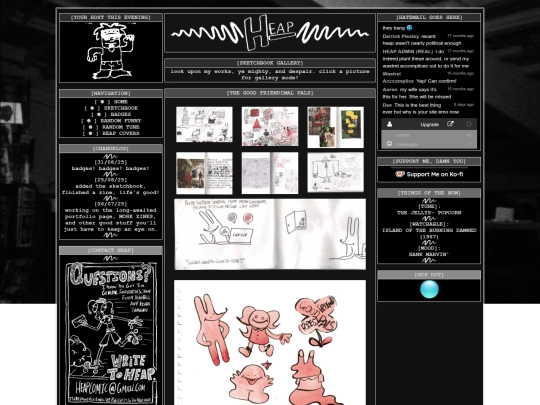
Task: Click 'HANK MARVIN'' mood text
Action: coord(429,254)
